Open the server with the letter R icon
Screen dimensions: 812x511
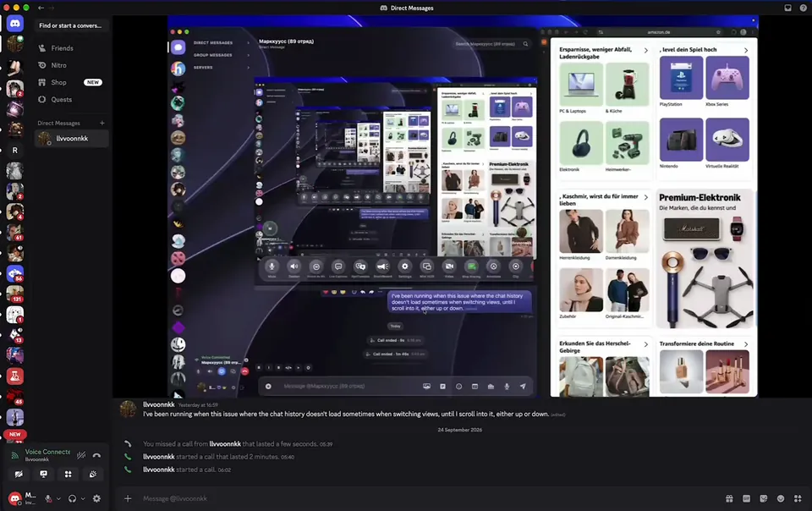coord(15,150)
